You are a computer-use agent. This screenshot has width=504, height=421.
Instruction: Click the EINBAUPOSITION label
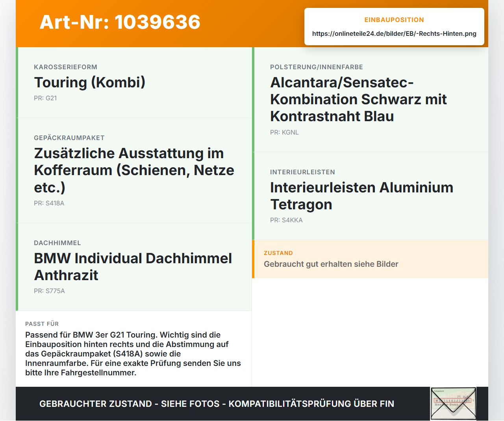pos(394,20)
